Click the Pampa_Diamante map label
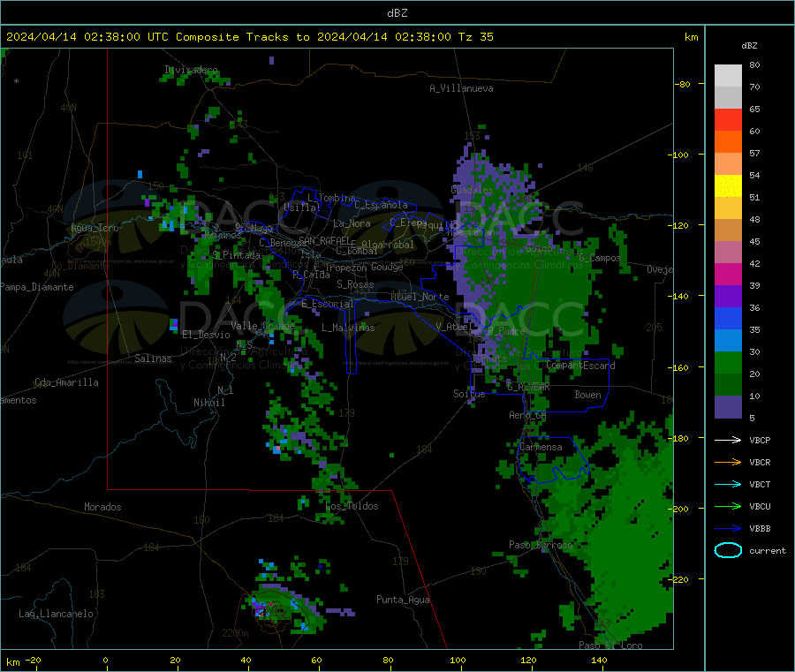Image resolution: width=795 pixels, height=672 pixels. coord(36,287)
